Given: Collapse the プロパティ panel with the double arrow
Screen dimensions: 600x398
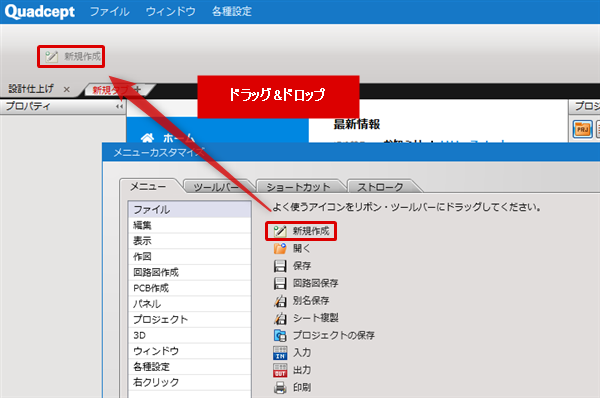Looking at the screenshot, I should click(x=119, y=106).
